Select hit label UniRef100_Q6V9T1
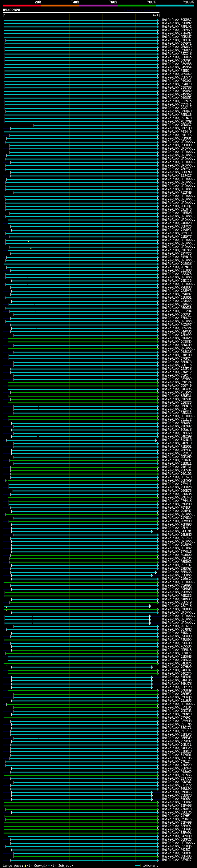 176,43
